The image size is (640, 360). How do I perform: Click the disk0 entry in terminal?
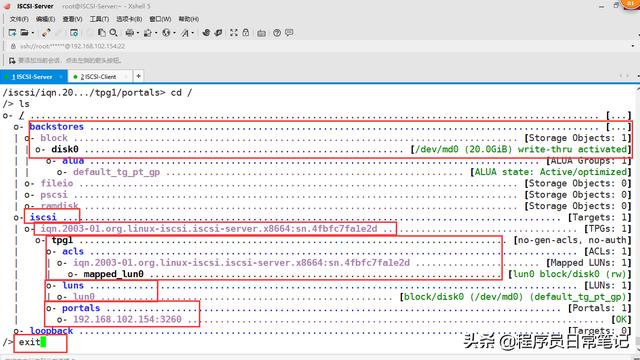[x=65, y=149]
